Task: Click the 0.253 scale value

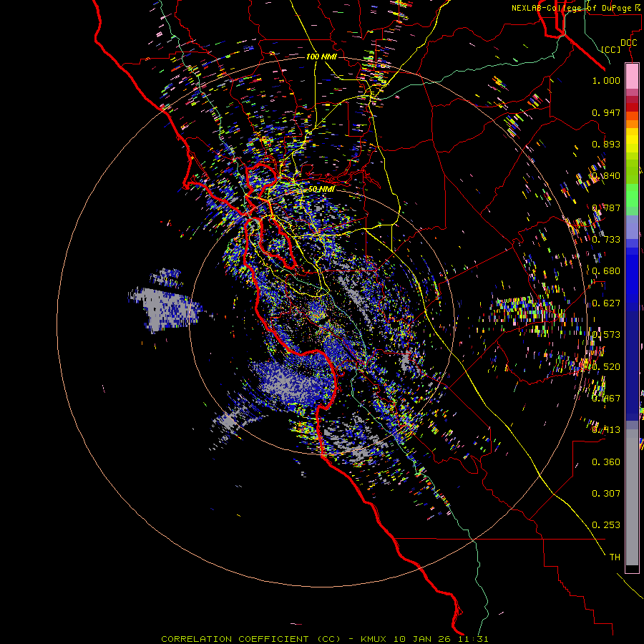Action: coord(606,525)
